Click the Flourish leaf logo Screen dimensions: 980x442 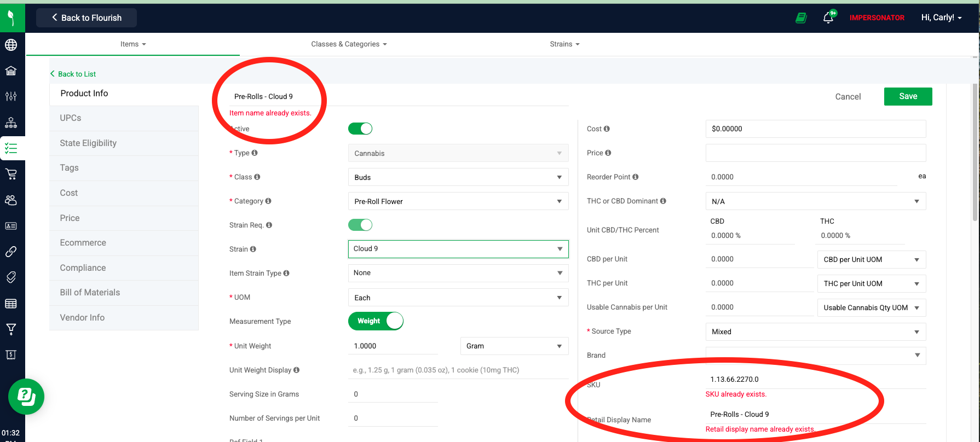pos(11,18)
